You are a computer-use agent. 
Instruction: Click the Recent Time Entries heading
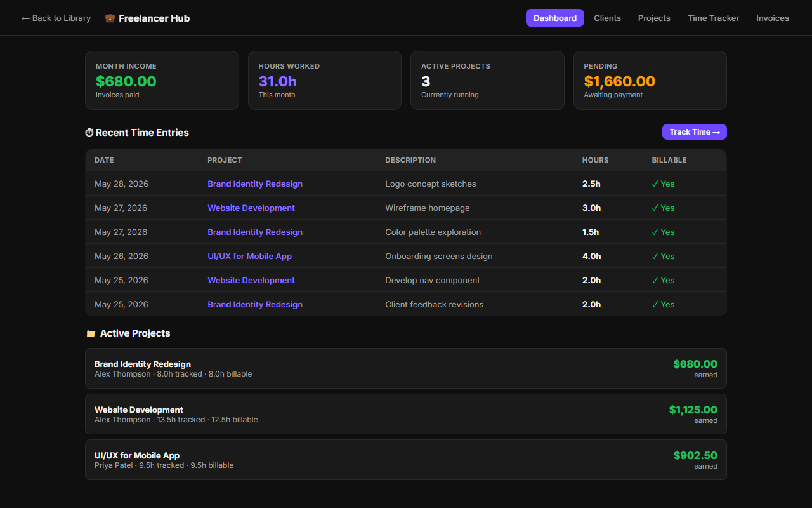pos(142,133)
